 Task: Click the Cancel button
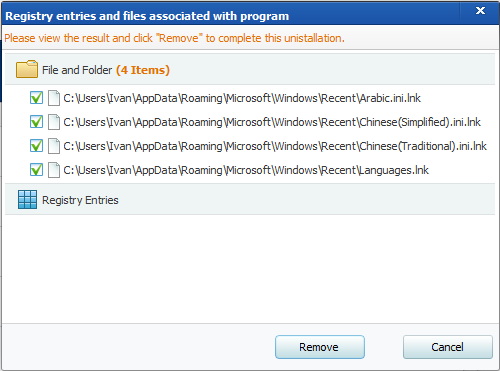448,347
